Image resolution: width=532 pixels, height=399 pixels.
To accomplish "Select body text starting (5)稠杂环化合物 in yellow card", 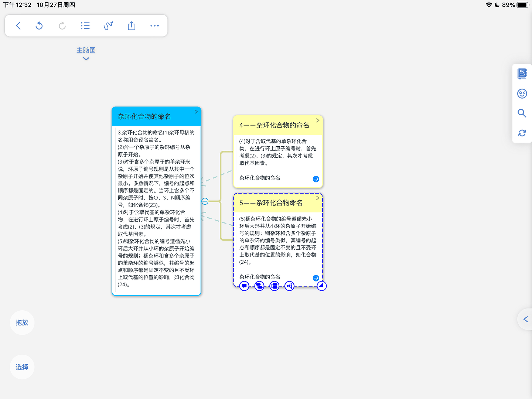I will 278,241.
